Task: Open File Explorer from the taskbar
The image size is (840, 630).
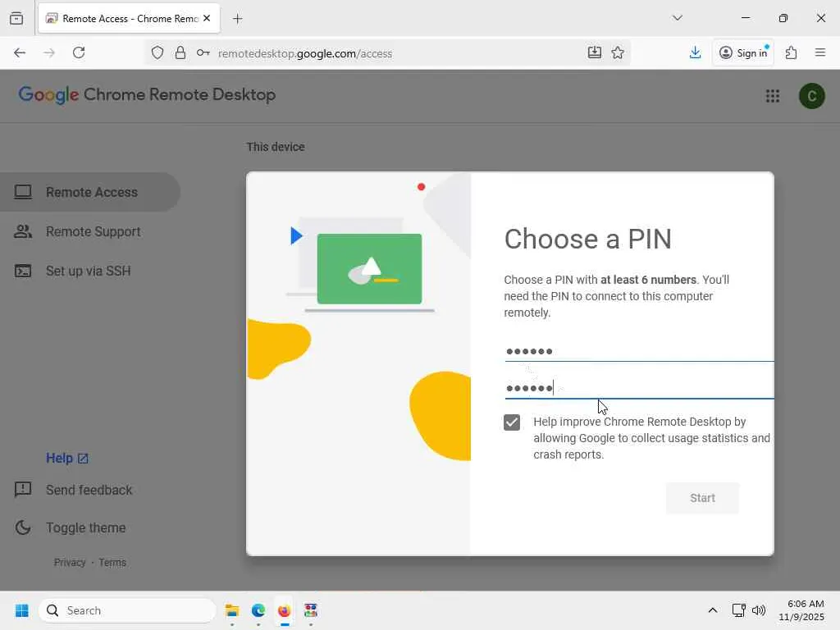Action: (232, 610)
